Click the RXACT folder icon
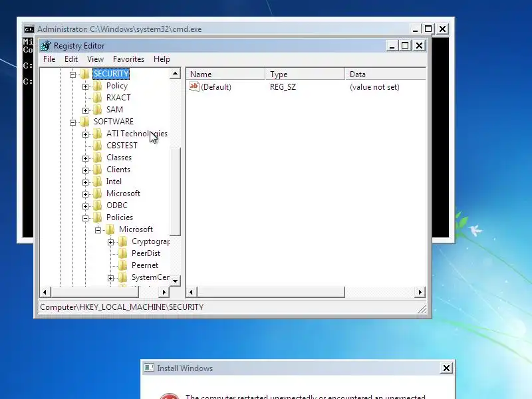Screen dimensions: 532x399 tap(97, 98)
